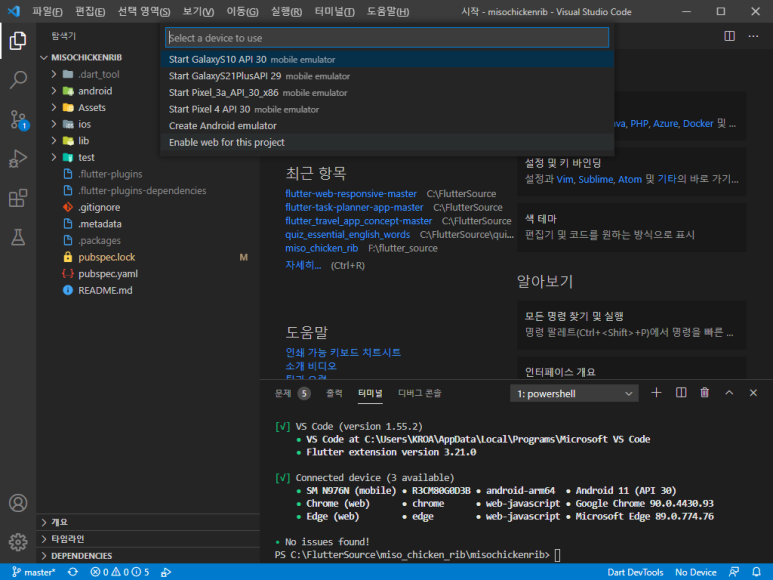This screenshot has width=773, height=580.
Task: Open Run and Debug view
Action: 18,159
